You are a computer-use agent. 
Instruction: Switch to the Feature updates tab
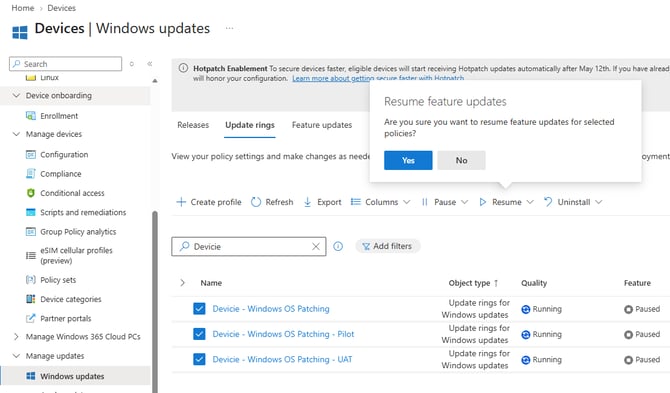click(322, 125)
